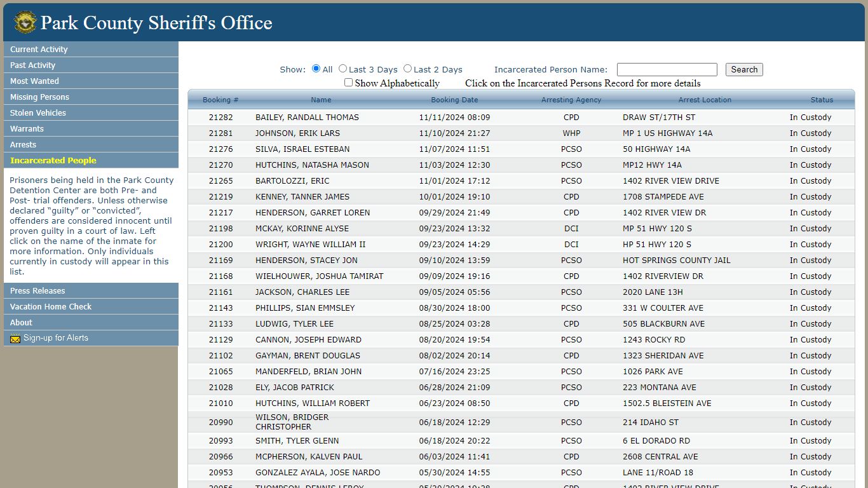Click the Sign-up for Alerts link
The width and height of the screenshot is (868, 488).
(56, 338)
